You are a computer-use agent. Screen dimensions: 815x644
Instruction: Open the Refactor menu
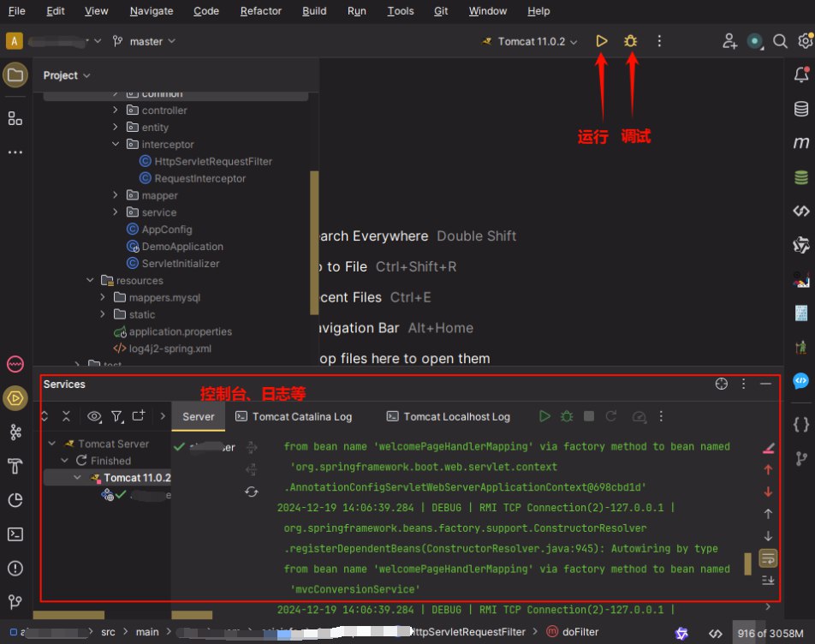[x=261, y=11]
